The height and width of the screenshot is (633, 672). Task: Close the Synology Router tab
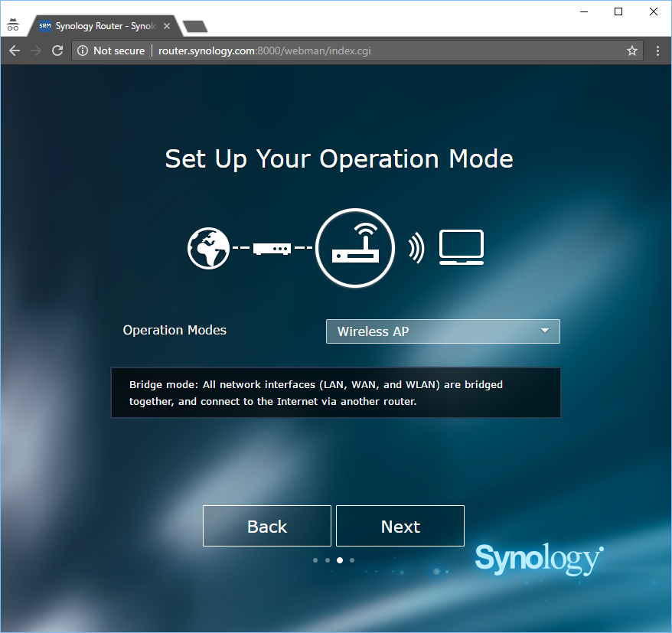pyautogui.click(x=167, y=26)
